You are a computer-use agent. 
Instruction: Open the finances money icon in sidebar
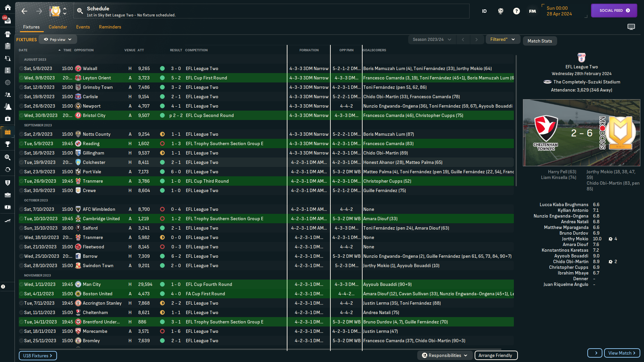tap(7, 207)
